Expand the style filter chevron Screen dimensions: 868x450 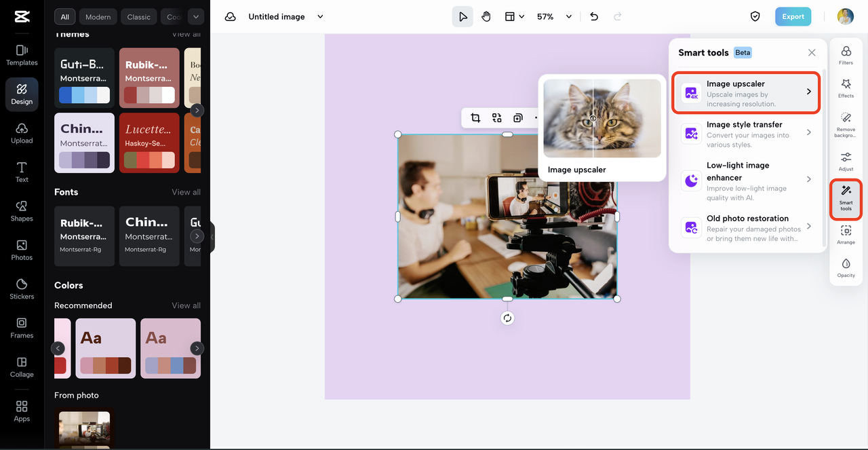[x=195, y=17]
